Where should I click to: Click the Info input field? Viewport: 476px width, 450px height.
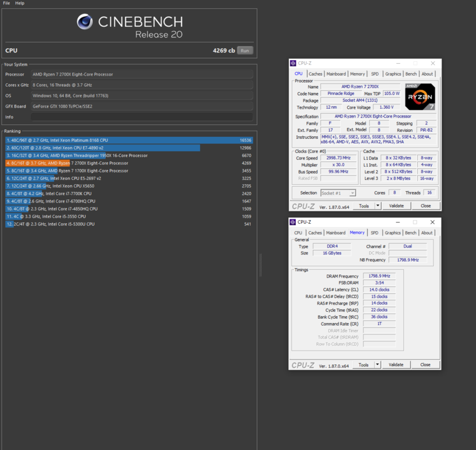[x=142, y=117]
